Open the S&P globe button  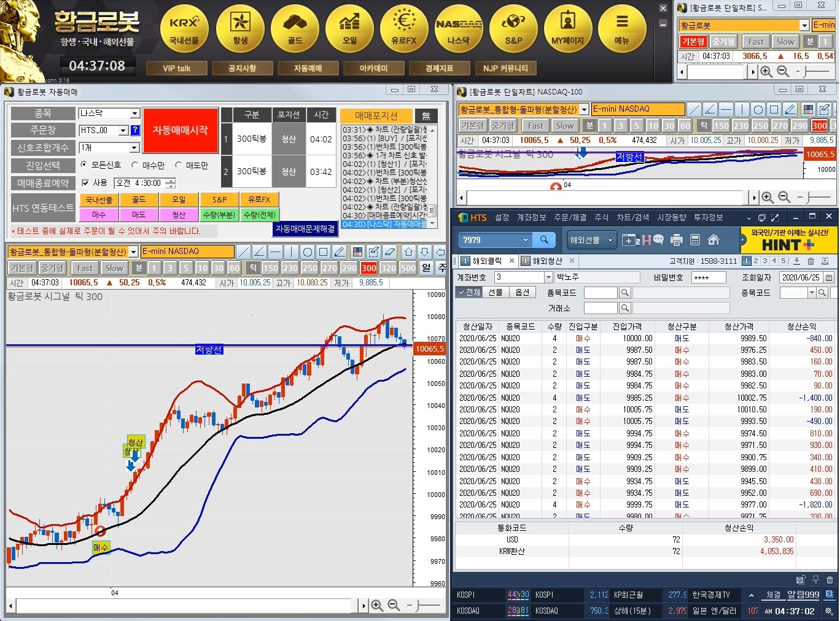(513, 28)
